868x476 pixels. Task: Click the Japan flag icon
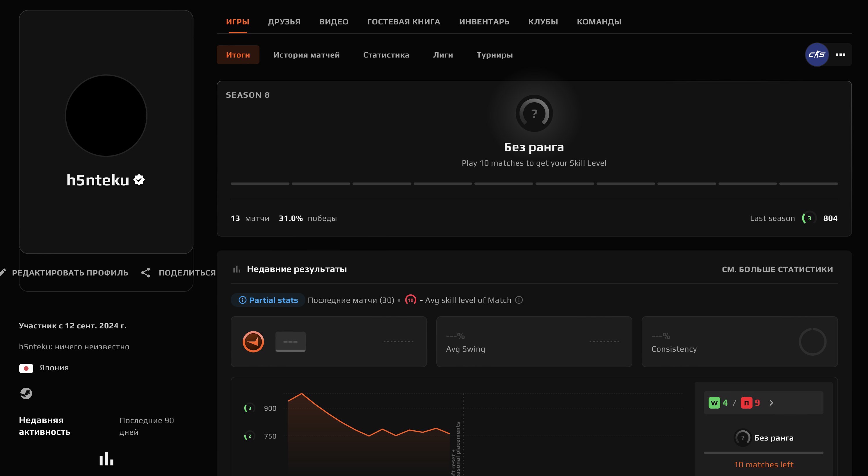click(x=26, y=368)
